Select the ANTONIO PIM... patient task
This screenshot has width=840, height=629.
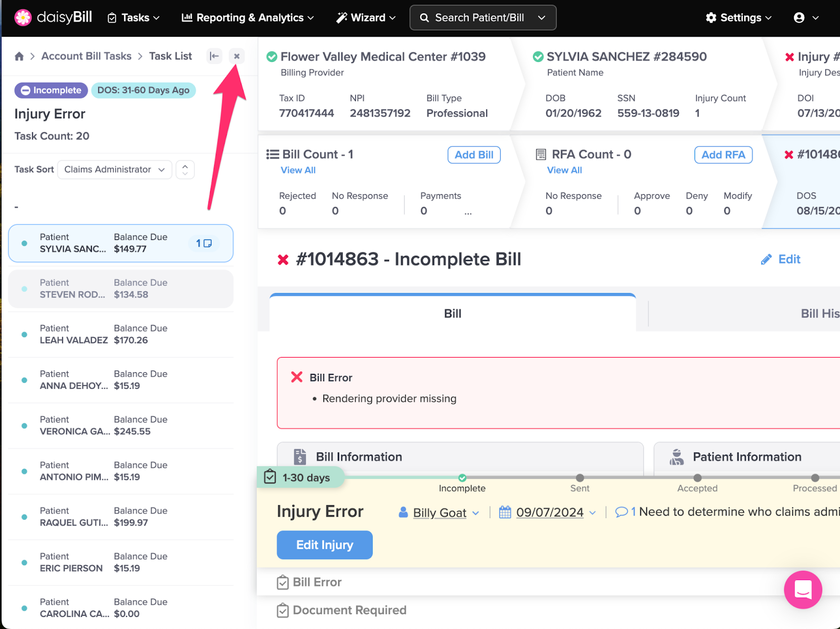[x=121, y=471]
